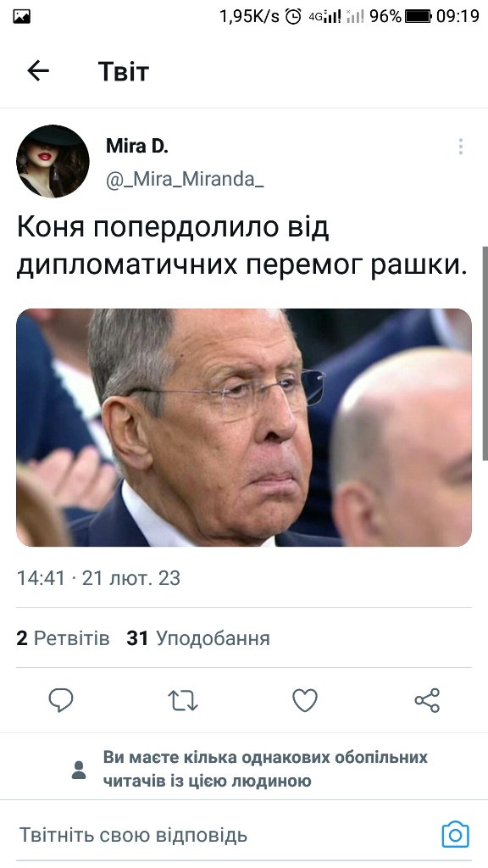View the 31 Уподобання list
This screenshot has width=488, height=868.
click(x=198, y=638)
